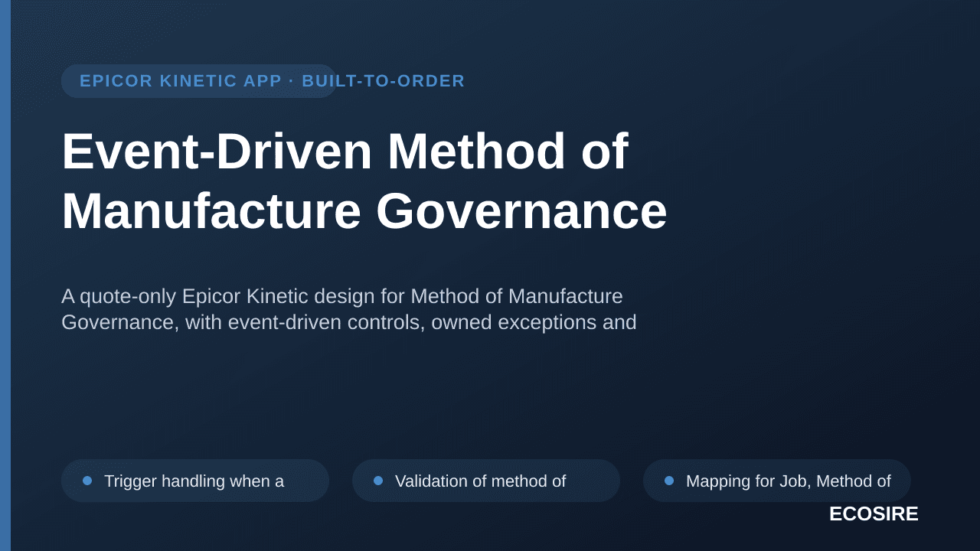Click the blue dot beside 'Trigger handling'
This screenshot has width=980, height=551.
(x=87, y=481)
